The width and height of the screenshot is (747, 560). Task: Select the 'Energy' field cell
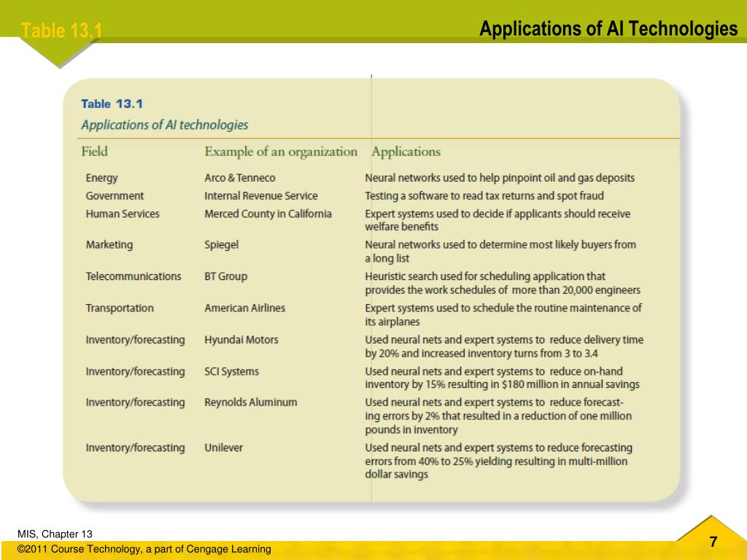(101, 178)
